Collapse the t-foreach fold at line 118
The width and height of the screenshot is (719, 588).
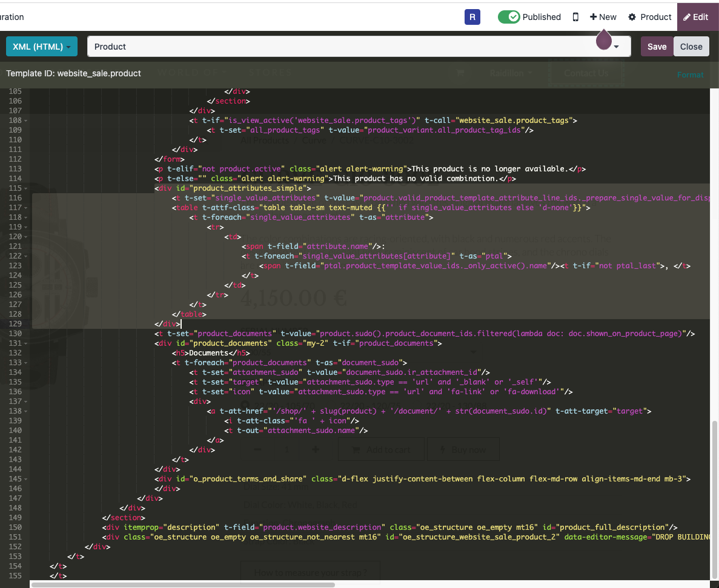point(25,217)
